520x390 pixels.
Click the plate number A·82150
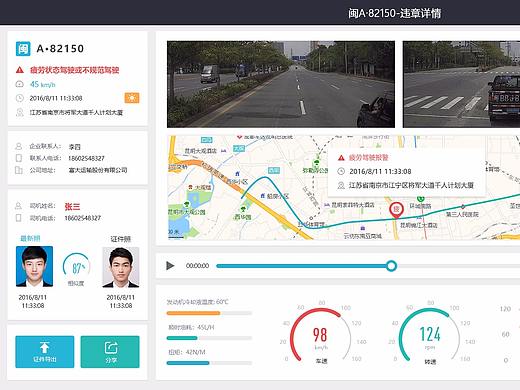point(60,49)
